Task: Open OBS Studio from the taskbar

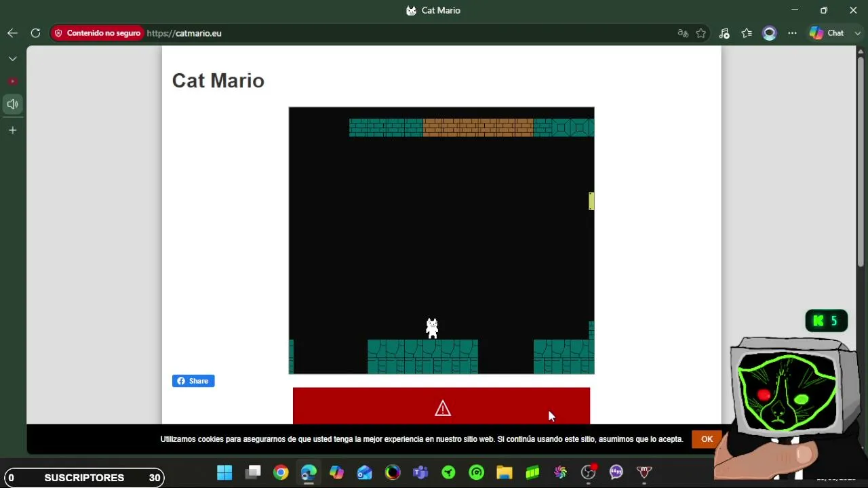Action: (589, 472)
